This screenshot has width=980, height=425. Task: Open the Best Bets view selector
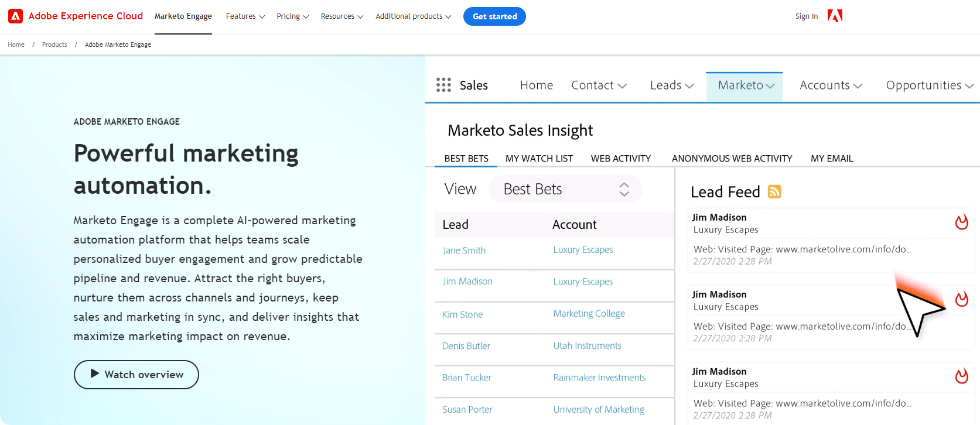pos(565,189)
